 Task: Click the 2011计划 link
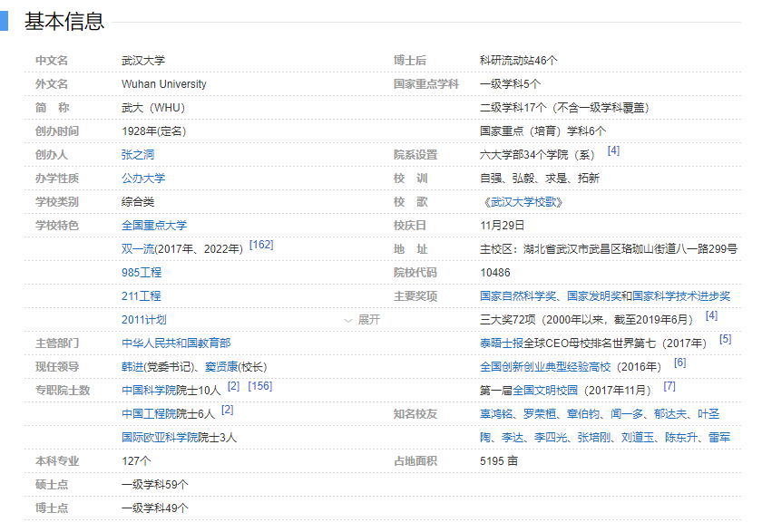(144, 318)
